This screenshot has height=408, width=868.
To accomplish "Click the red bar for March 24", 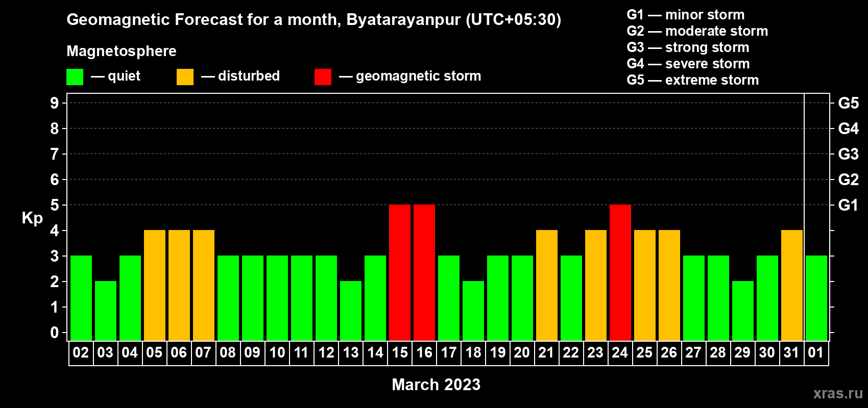I will [x=620, y=272].
